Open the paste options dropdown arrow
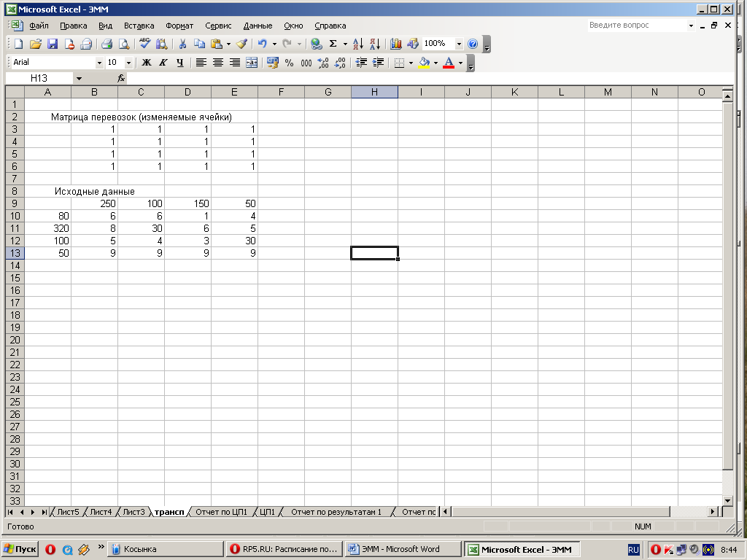The width and height of the screenshot is (747, 560). coord(228,44)
